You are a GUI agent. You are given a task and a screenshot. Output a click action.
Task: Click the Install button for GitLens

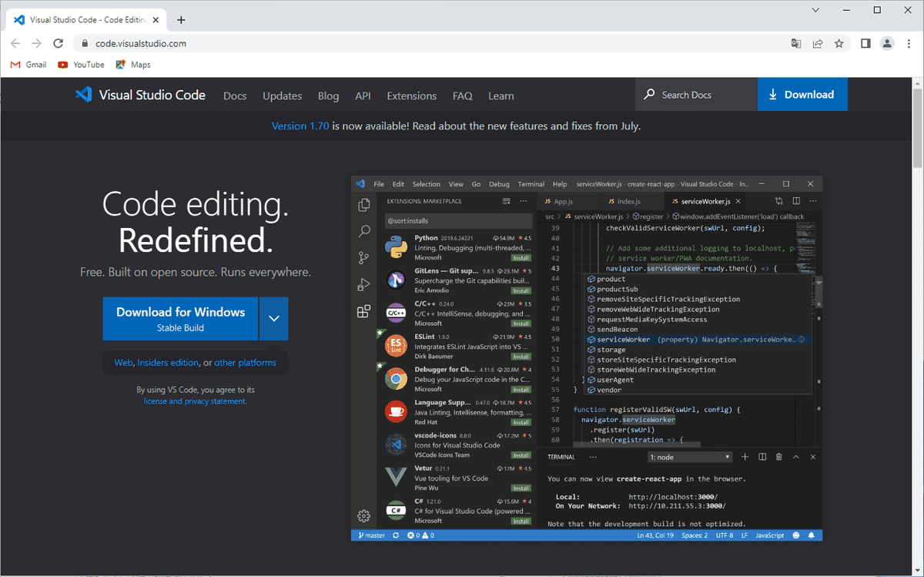pyautogui.click(x=521, y=290)
